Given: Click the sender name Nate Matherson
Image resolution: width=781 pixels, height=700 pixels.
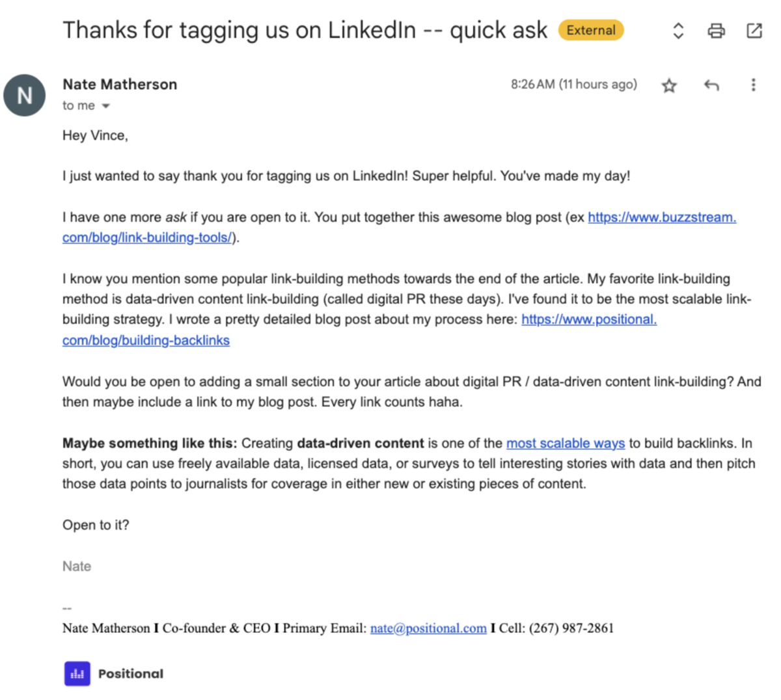Looking at the screenshot, I should click(x=120, y=85).
